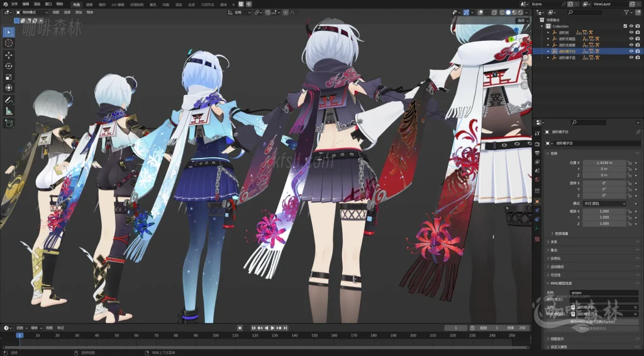Click the outliner search field
This screenshot has width=644, height=356.
click(586, 13)
